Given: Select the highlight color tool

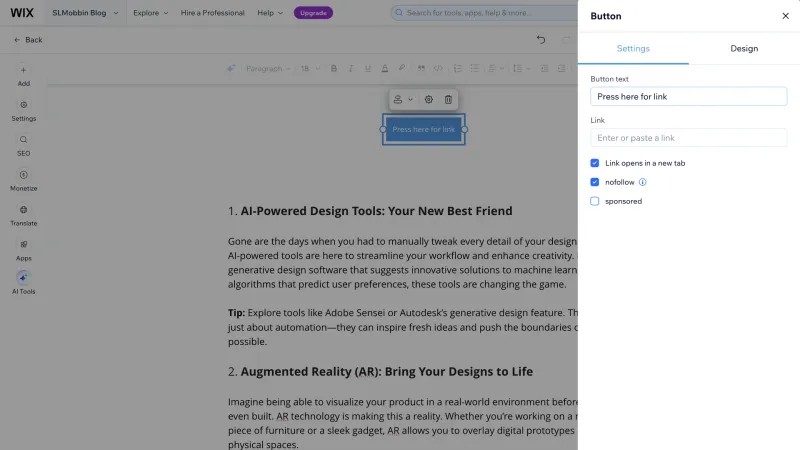Looking at the screenshot, I should [x=402, y=68].
